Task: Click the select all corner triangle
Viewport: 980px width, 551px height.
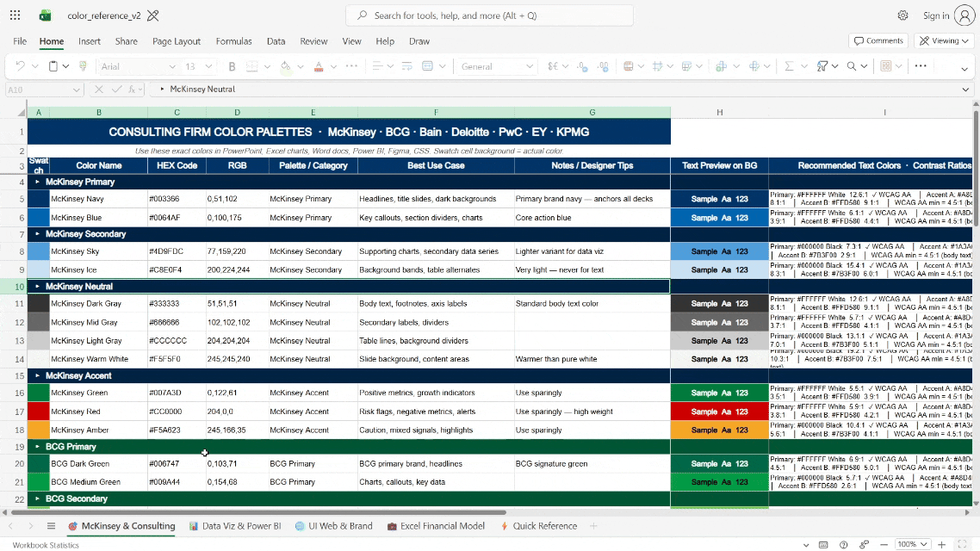Action: tap(21, 113)
